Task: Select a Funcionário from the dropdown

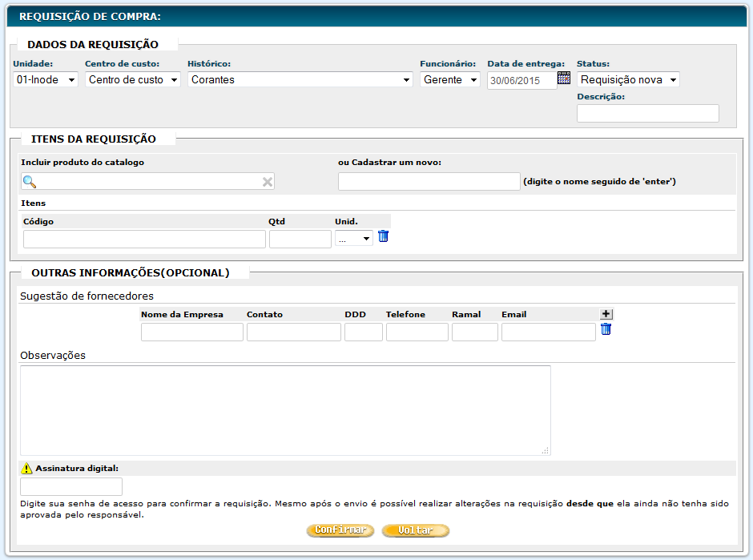Action: 449,80
